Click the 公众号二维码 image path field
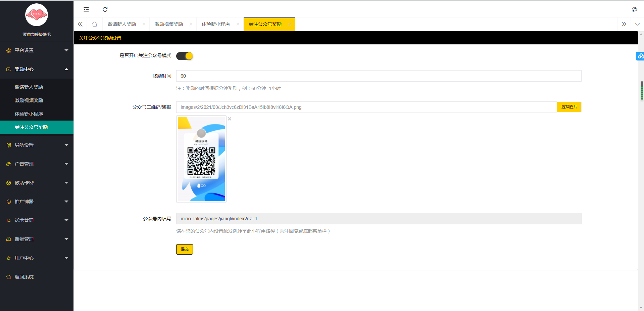The height and width of the screenshot is (311, 644). pos(366,107)
